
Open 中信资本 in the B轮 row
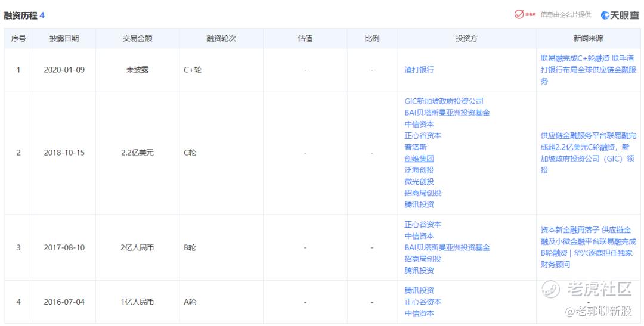(x=419, y=236)
